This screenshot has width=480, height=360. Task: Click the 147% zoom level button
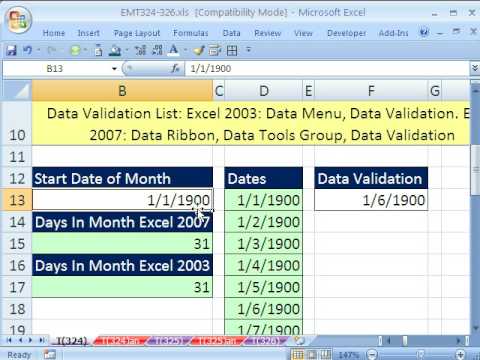point(348,355)
